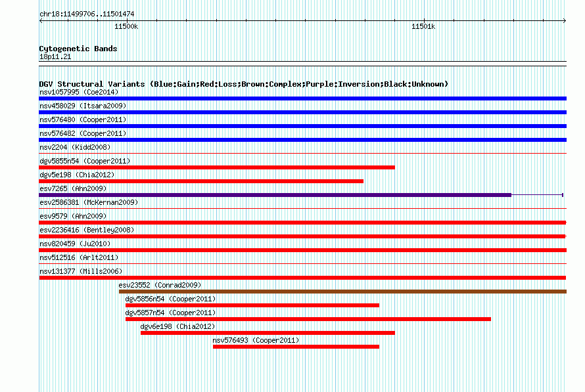The image size is (585, 392).
Task: Click the left arrow of the ruler
Action: click(x=41, y=21)
